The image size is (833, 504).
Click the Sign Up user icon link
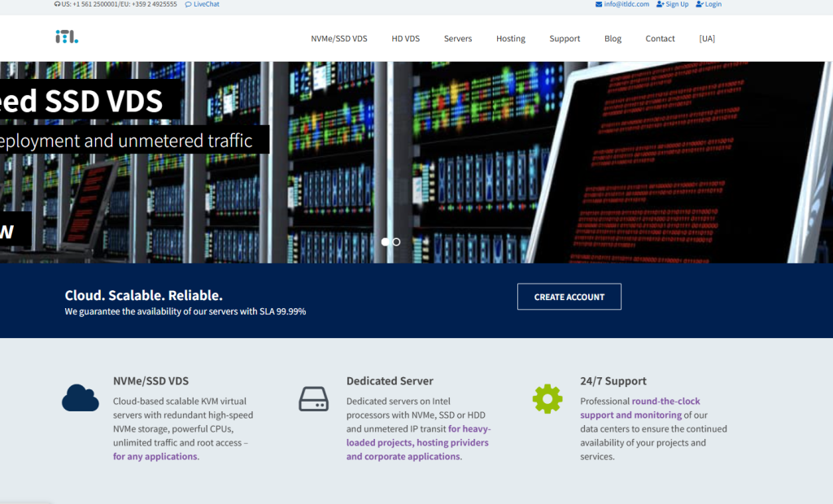[x=672, y=4]
